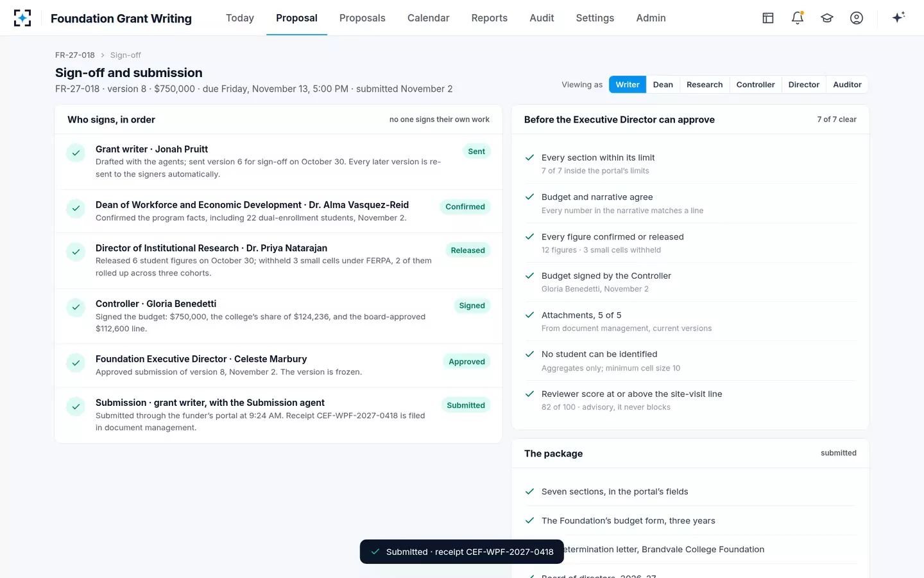The image size is (924, 578).
Task: Switch viewing role to Writer
Action: click(x=628, y=85)
